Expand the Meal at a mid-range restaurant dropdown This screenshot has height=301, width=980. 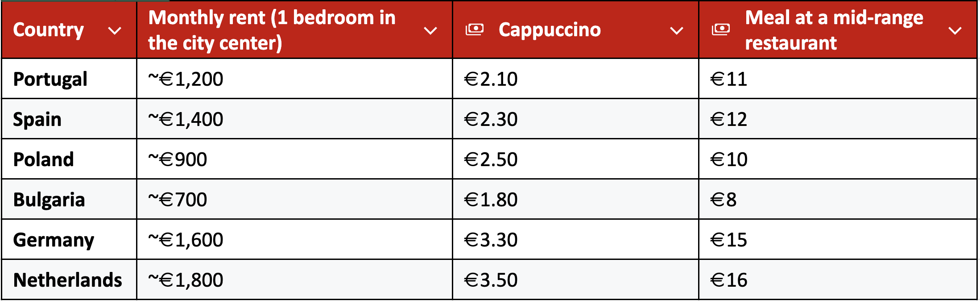click(955, 31)
